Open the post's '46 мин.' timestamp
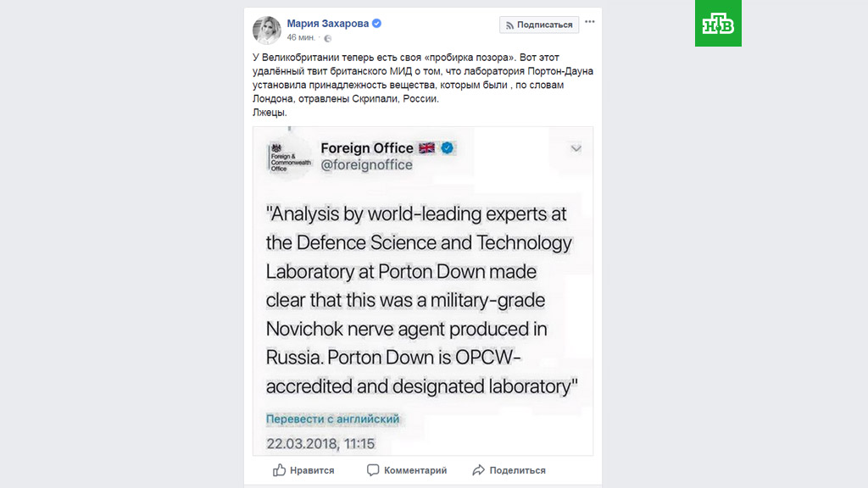The width and height of the screenshot is (868, 488). click(x=303, y=38)
